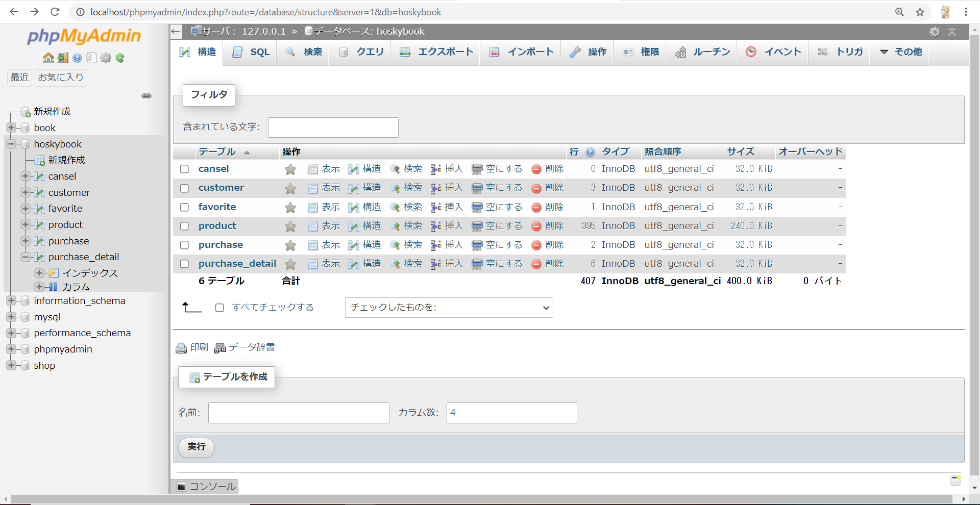
Task: Open navigation panel settings gear icon
Action: point(106,58)
